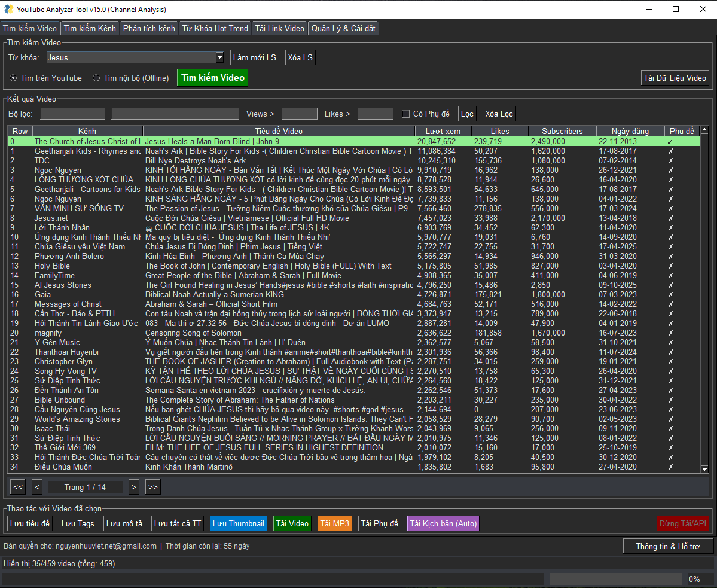
Task: Sort by 'Lượt xem' column header
Action: click(x=443, y=131)
